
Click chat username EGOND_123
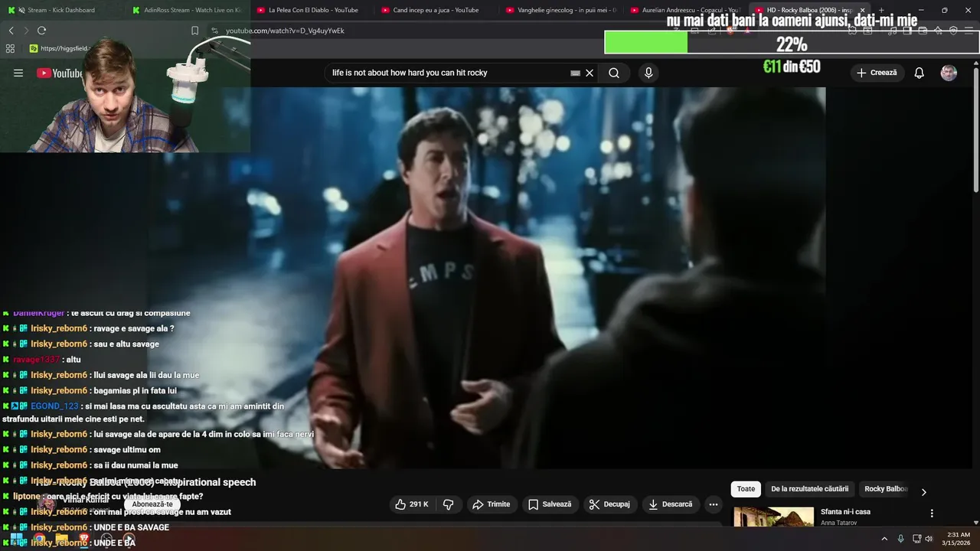(x=54, y=406)
